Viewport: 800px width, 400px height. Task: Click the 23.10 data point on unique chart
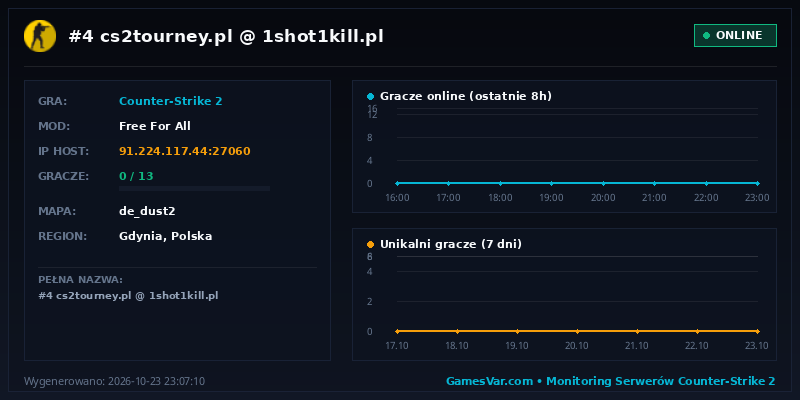pos(758,331)
